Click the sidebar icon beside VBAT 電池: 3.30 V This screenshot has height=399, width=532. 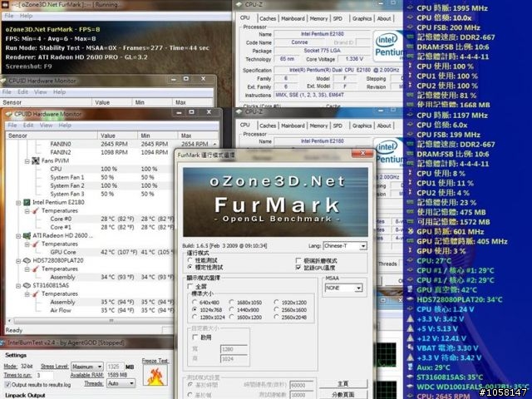(410, 347)
